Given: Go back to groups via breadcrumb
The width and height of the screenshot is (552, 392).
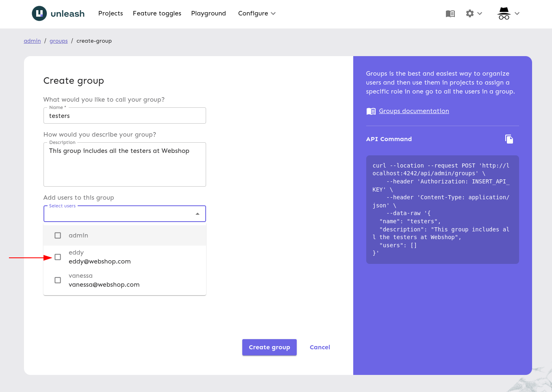Looking at the screenshot, I should pos(59,41).
